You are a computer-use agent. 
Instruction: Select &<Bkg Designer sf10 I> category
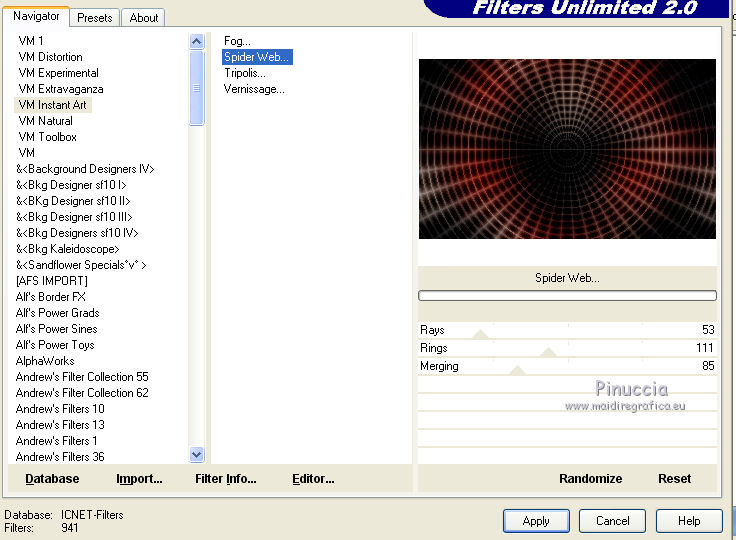click(71, 185)
